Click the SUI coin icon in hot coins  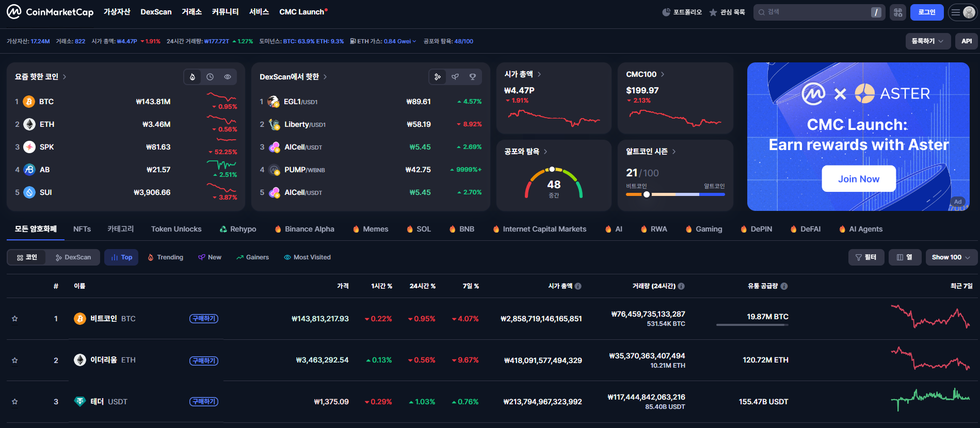click(x=29, y=192)
